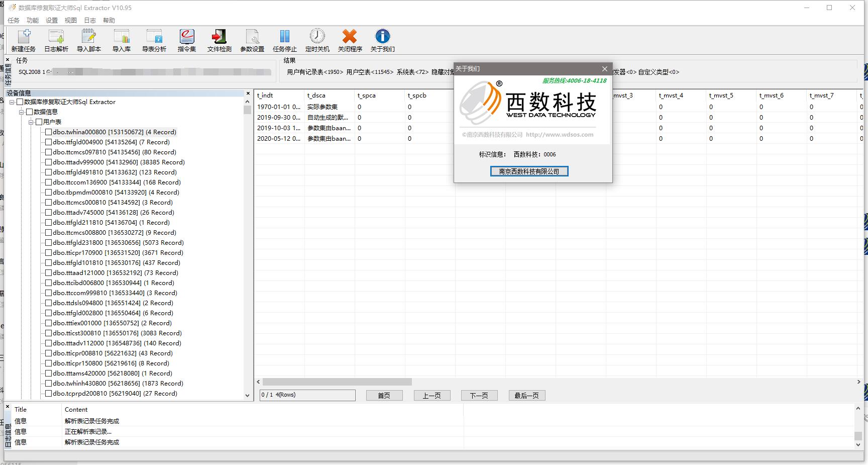Open the 日志 menu

[90, 21]
